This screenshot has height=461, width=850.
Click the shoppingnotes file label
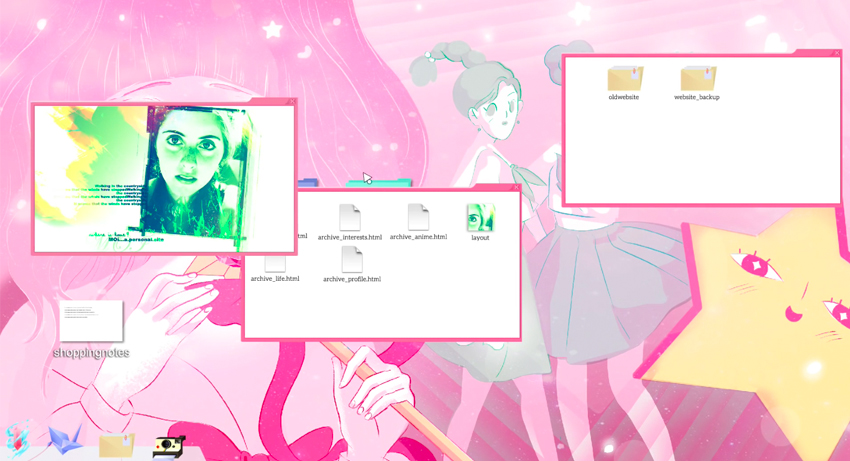click(x=91, y=353)
